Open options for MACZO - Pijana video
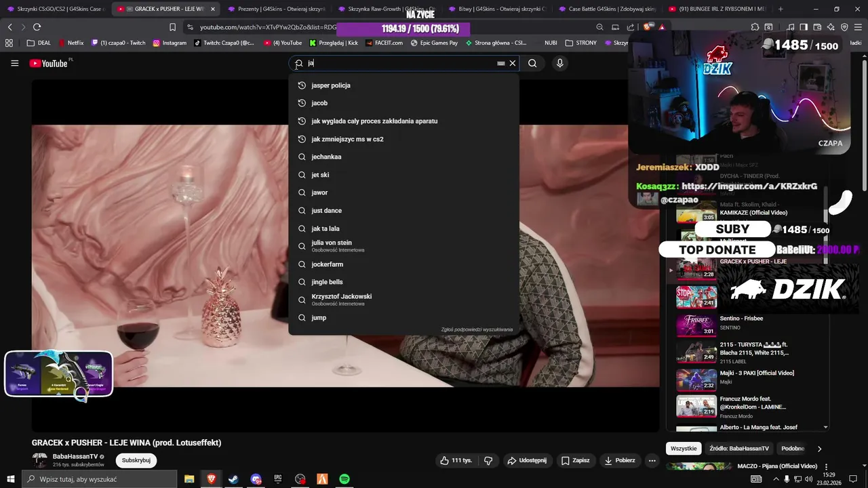 pyautogui.click(x=826, y=467)
